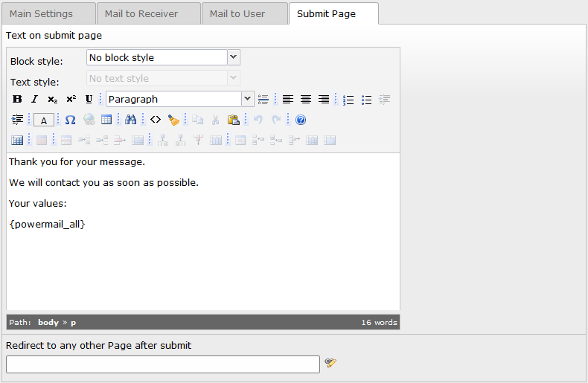This screenshot has height=383, width=588.
Task: Open find and replace binoculars icon
Action: click(130, 120)
